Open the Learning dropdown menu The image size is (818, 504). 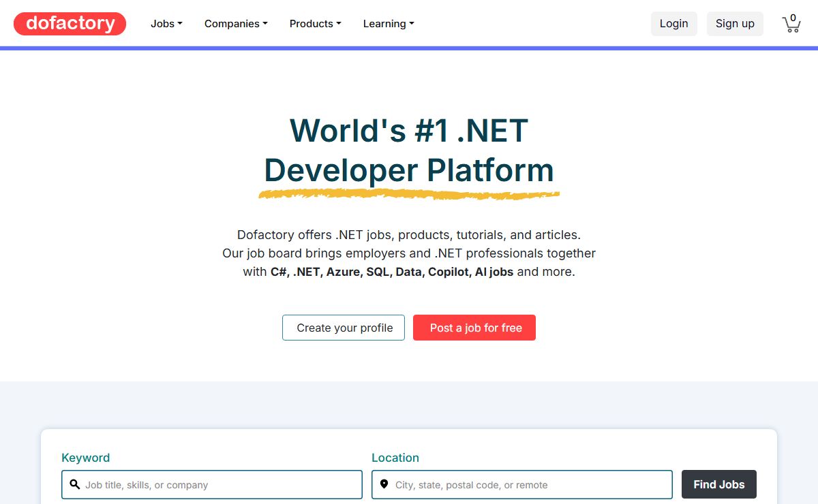point(389,23)
